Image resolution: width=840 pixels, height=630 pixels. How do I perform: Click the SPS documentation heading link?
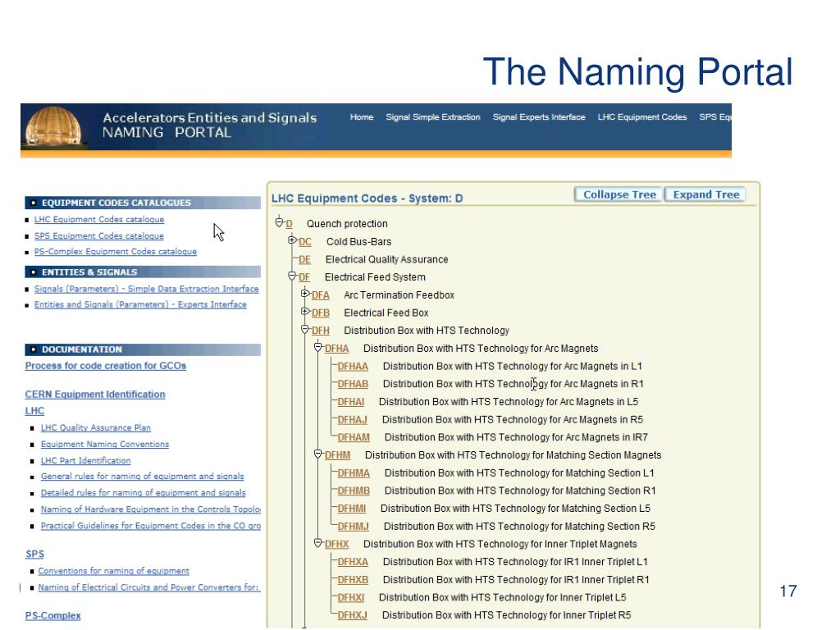(34, 554)
